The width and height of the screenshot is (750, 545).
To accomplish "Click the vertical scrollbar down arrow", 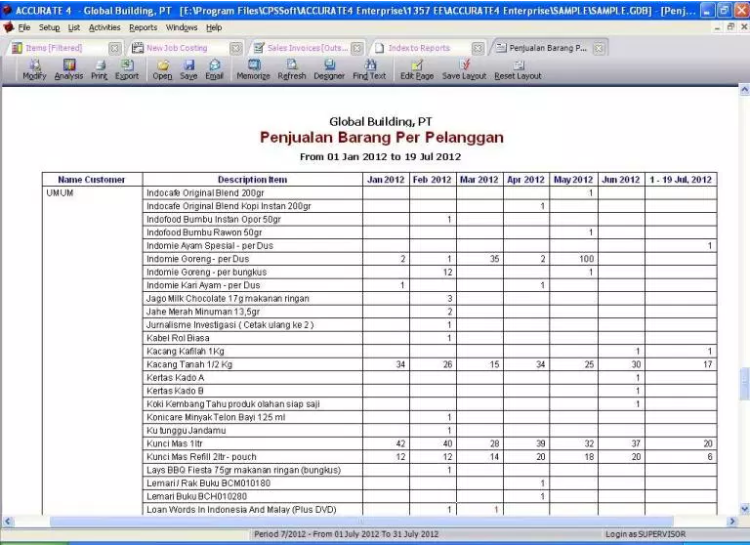I will point(743,509).
